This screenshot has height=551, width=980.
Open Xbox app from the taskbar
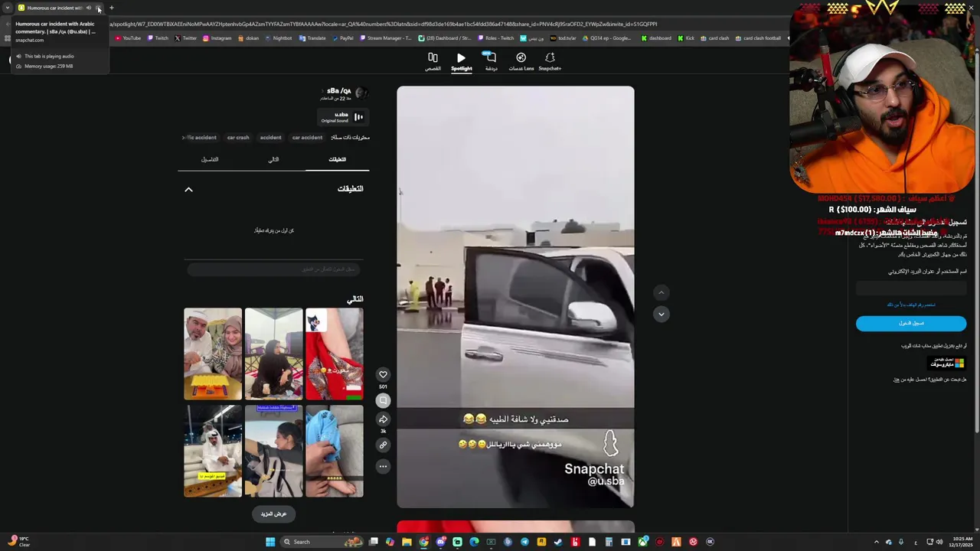coord(642,542)
